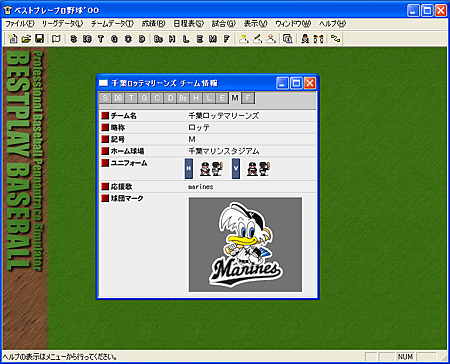Click abbreviation value ロッテ

[x=199, y=127]
